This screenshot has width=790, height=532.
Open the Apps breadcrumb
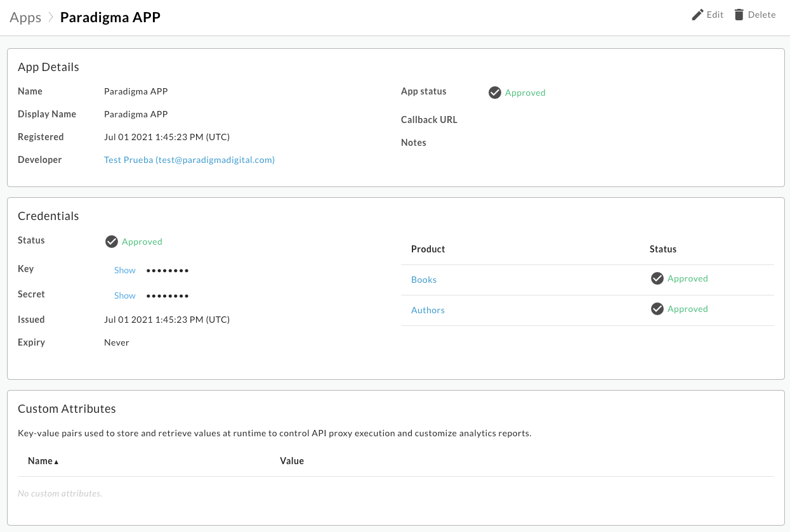[25, 17]
